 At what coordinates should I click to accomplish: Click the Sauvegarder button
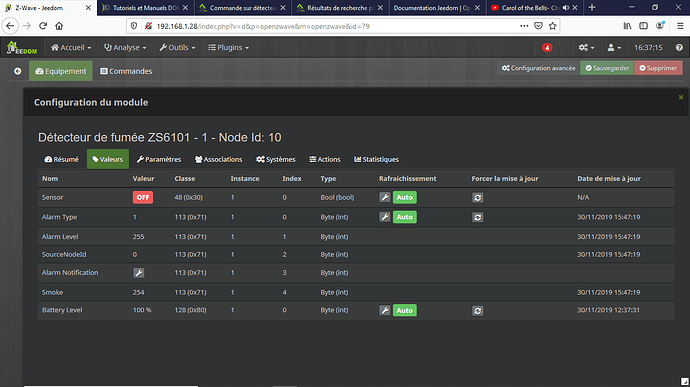(x=607, y=68)
